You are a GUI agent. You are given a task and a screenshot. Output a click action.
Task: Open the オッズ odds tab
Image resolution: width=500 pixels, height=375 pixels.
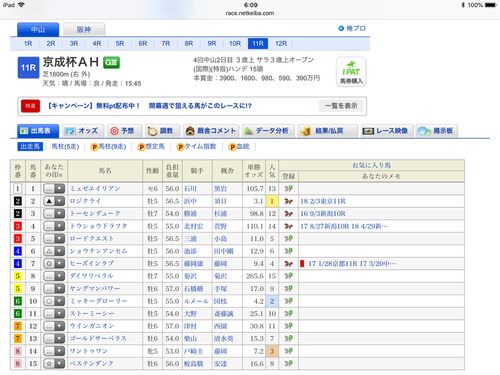coord(83,131)
